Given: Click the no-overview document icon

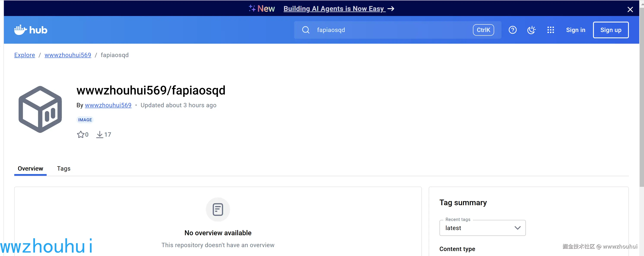Looking at the screenshot, I should [218, 210].
